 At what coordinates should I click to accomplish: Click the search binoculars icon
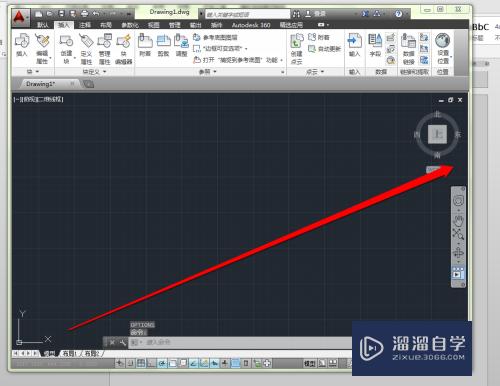click(296, 14)
